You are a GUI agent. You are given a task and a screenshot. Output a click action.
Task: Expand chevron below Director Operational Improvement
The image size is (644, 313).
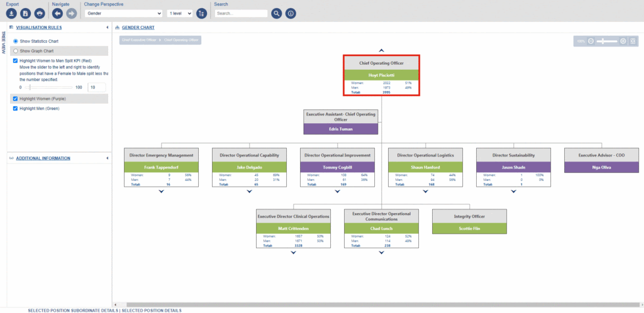[x=337, y=192]
